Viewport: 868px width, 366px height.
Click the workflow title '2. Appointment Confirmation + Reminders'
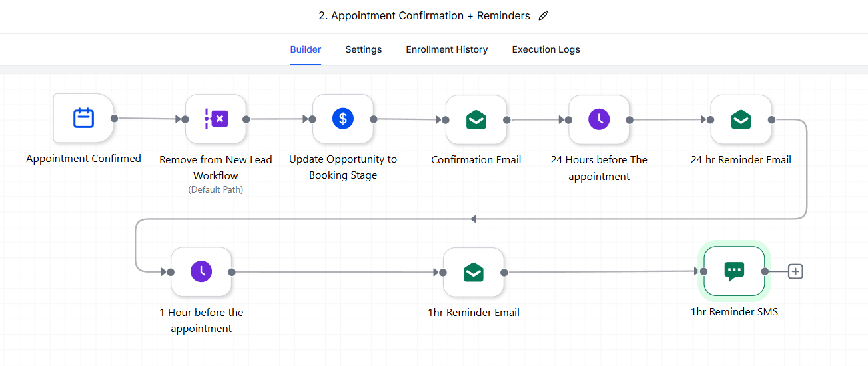point(424,16)
